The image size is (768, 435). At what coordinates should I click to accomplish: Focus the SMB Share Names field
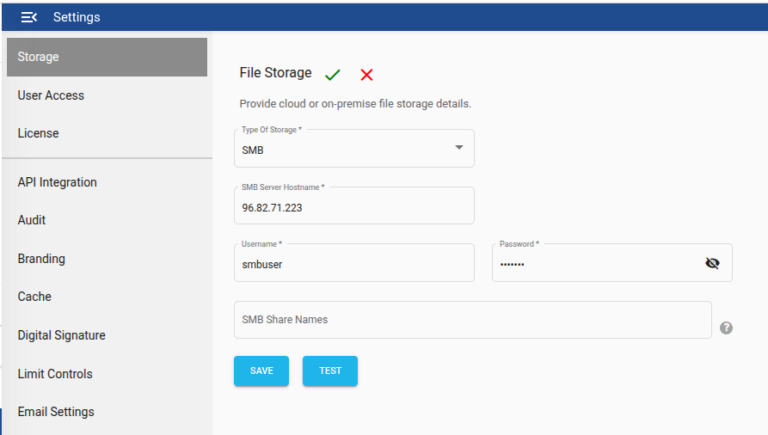tap(472, 320)
